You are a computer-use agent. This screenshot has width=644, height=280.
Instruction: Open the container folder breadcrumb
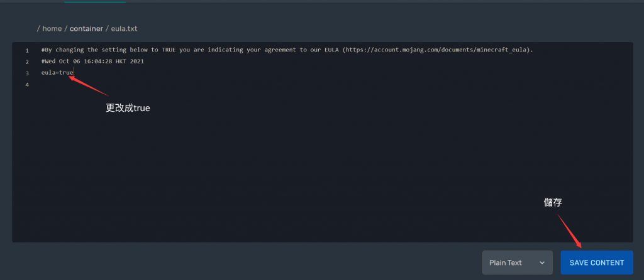tap(86, 29)
